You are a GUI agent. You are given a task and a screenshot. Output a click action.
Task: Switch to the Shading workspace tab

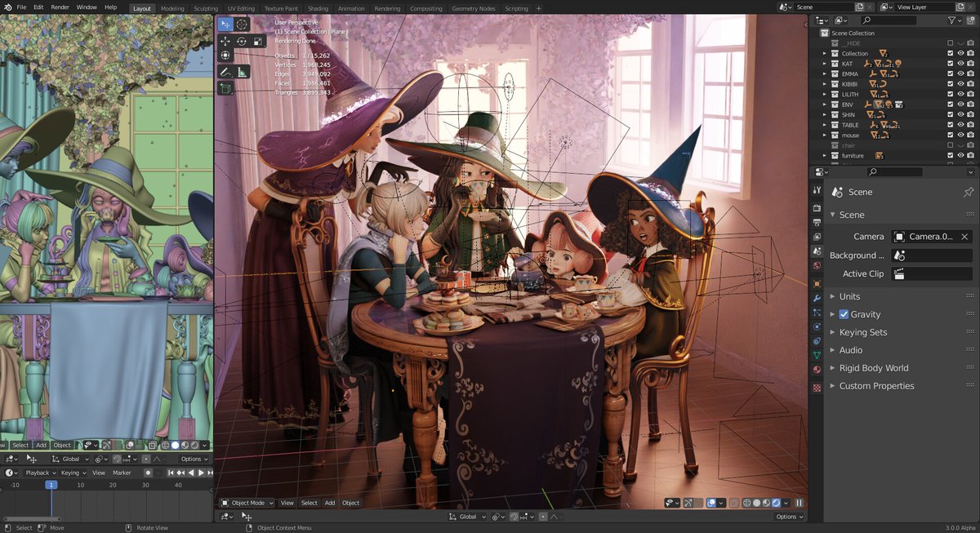pos(318,8)
